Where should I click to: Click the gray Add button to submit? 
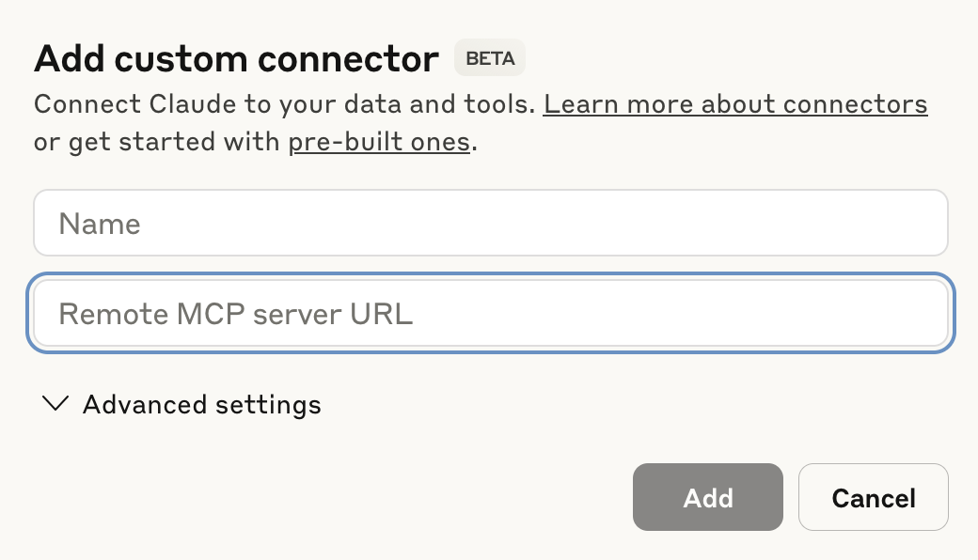[707, 497]
